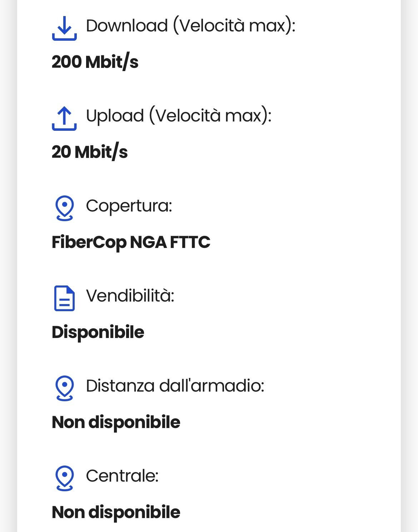Viewport: 418px width, 532px height.
Task: Click the FiberCop NGA FTTC coverage value
Action: point(131,242)
